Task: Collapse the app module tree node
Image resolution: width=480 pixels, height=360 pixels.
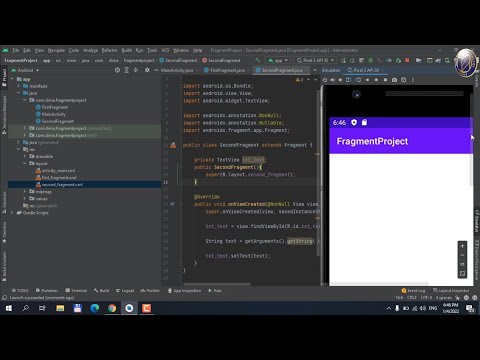Action: click(x=12, y=79)
